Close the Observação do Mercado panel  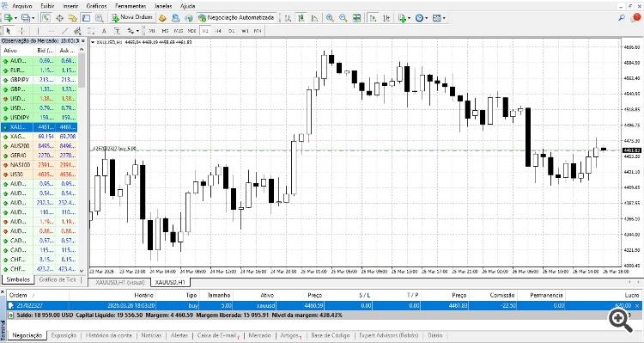[x=83, y=40]
